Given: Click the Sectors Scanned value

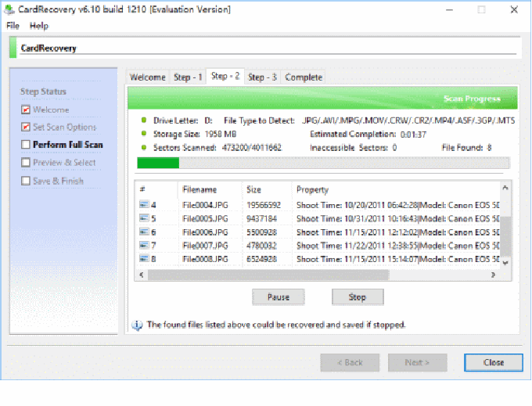Looking at the screenshot, I should tap(252, 148).
